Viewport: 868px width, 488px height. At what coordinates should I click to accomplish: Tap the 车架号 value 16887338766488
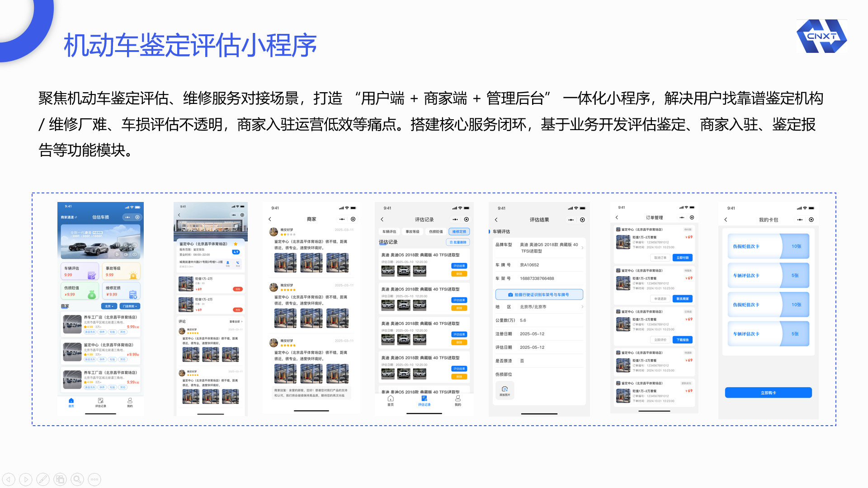(537, 279)
